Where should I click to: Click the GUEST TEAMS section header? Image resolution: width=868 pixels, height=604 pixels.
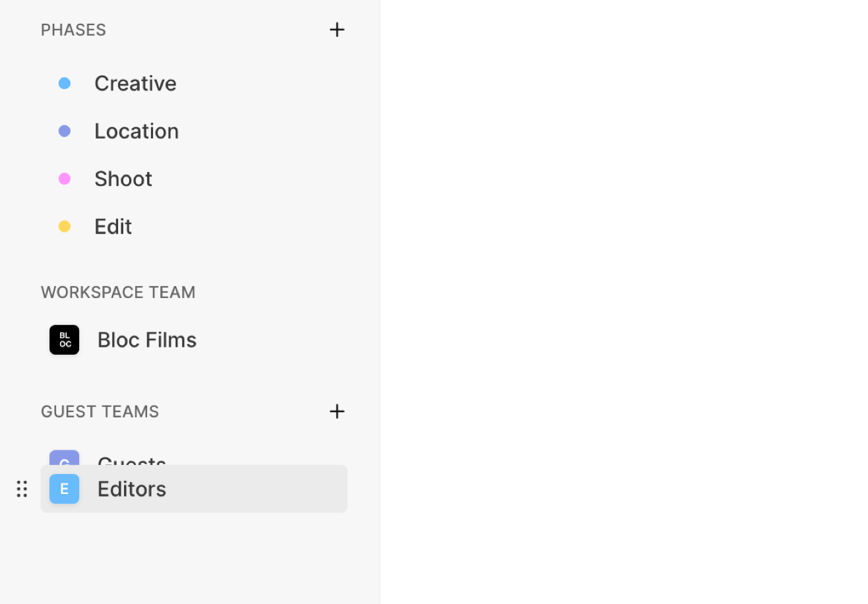[x=100, y=411]
